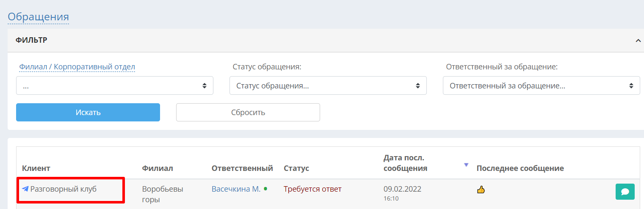
Task: Click the Филиал column header
Action: [x=158, y=168]
